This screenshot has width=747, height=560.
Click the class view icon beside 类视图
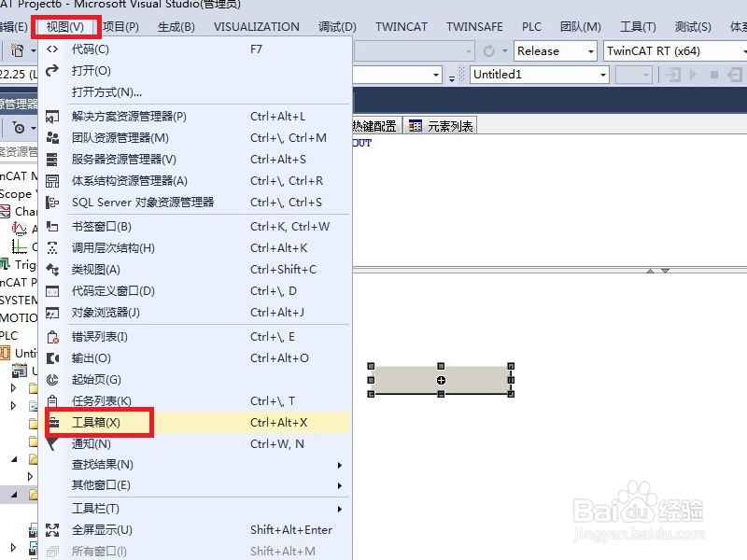(52, 270)
